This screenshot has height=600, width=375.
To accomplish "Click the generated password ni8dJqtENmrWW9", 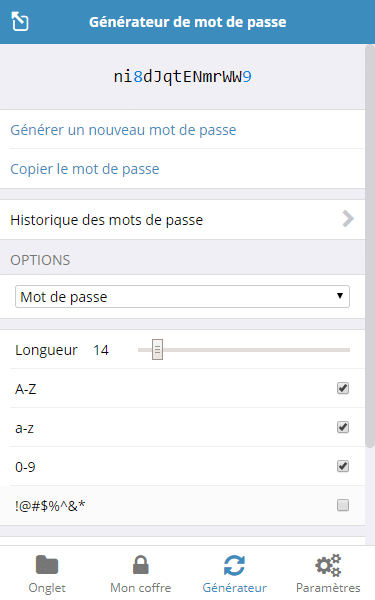I will pyautogui.click(x=183, y=77).
